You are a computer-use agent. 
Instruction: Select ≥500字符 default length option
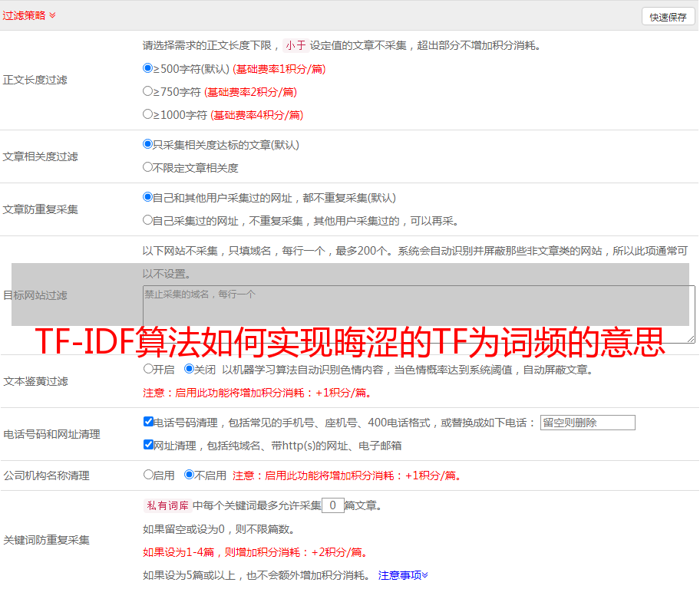[148, 68]
